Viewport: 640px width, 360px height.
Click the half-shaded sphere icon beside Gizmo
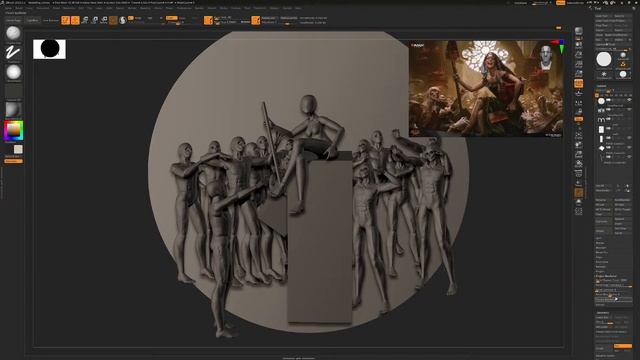(x=122, y=20)
